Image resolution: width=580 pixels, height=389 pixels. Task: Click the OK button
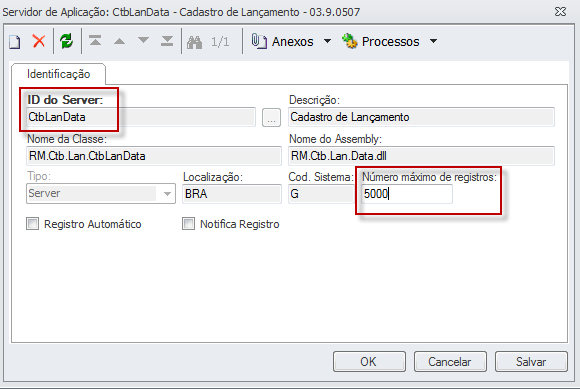click(x=369, y=361)
